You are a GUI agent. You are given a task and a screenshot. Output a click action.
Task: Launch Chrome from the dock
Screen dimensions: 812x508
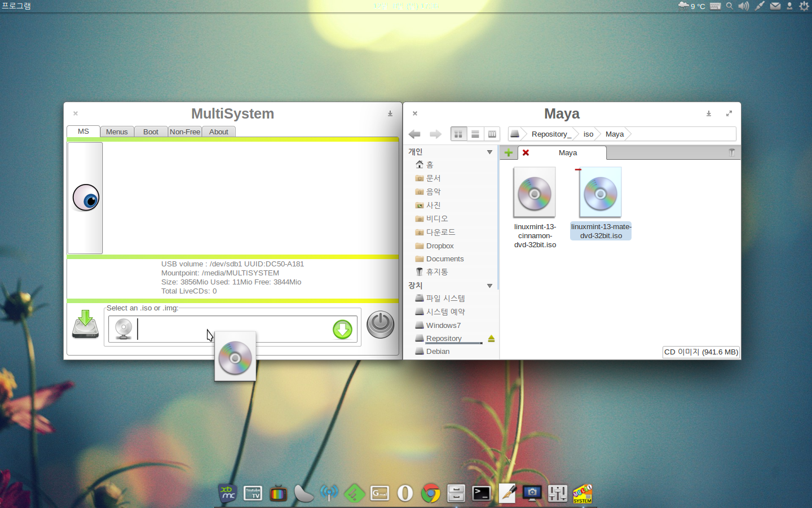click(431, 493)
